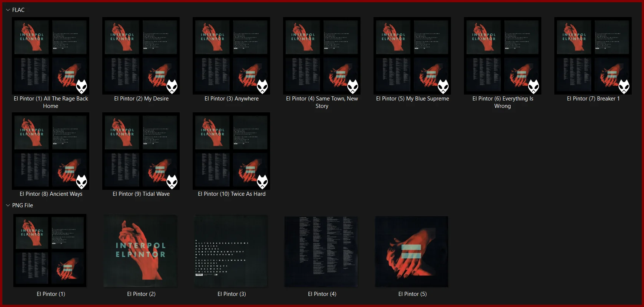Click filename 'El Pintor (7) Breaker 1'

pyautogui.click(x=593, y=99)
